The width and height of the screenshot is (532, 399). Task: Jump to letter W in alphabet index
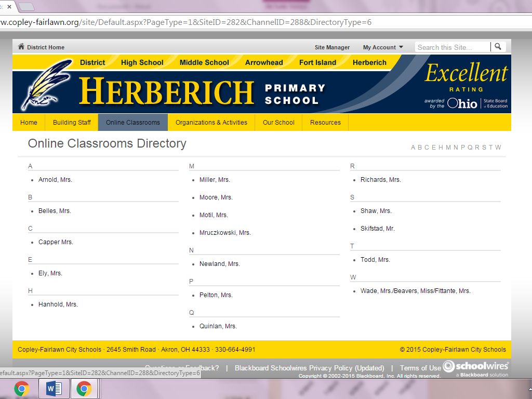498,148
